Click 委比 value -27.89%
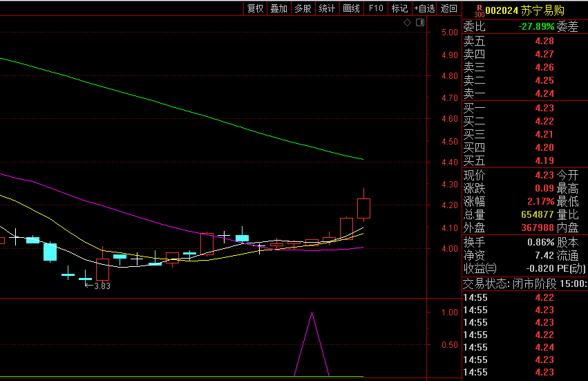Image resolution: width=588 pixels, height=381 pixels. (x=536, y=27)
